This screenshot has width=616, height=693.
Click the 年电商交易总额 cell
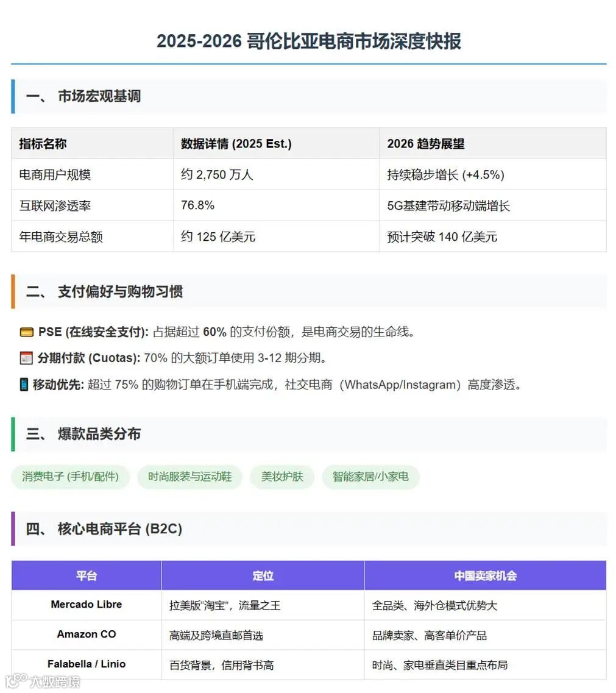(93, 236)
